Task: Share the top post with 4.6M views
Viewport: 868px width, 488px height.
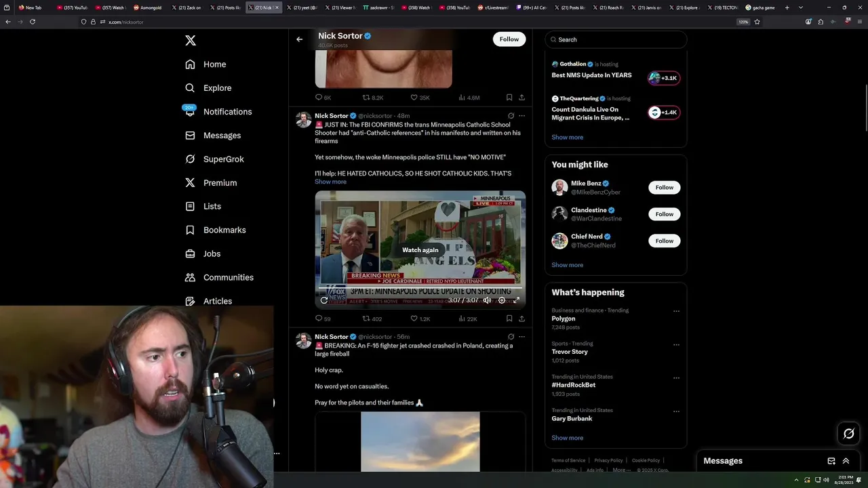Action: tap(521, 98)
